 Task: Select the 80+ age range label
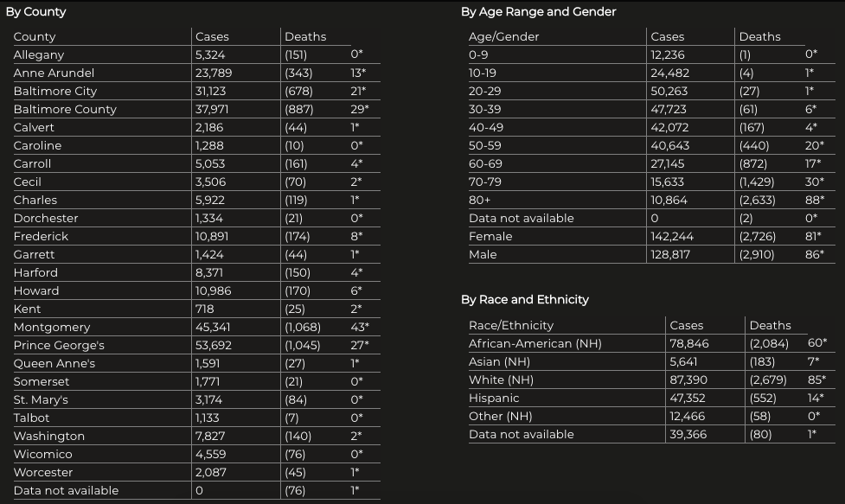[x=479, y=200]
